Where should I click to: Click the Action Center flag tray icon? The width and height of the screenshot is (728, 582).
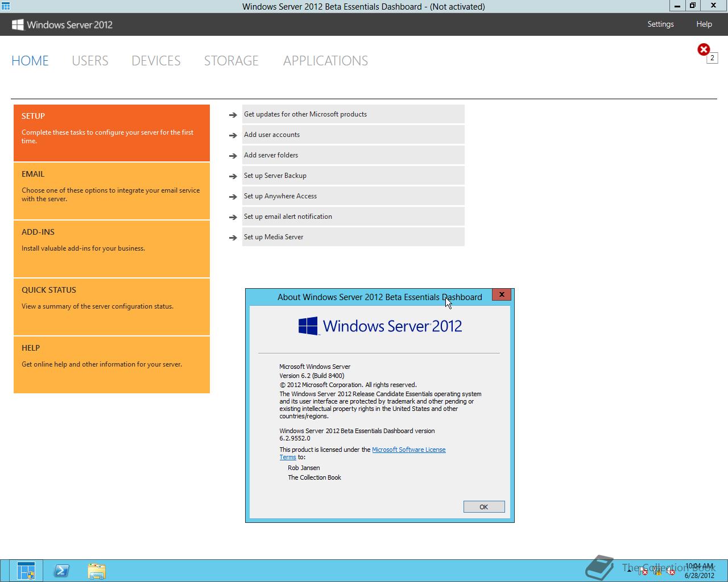(x=643, y=571)
